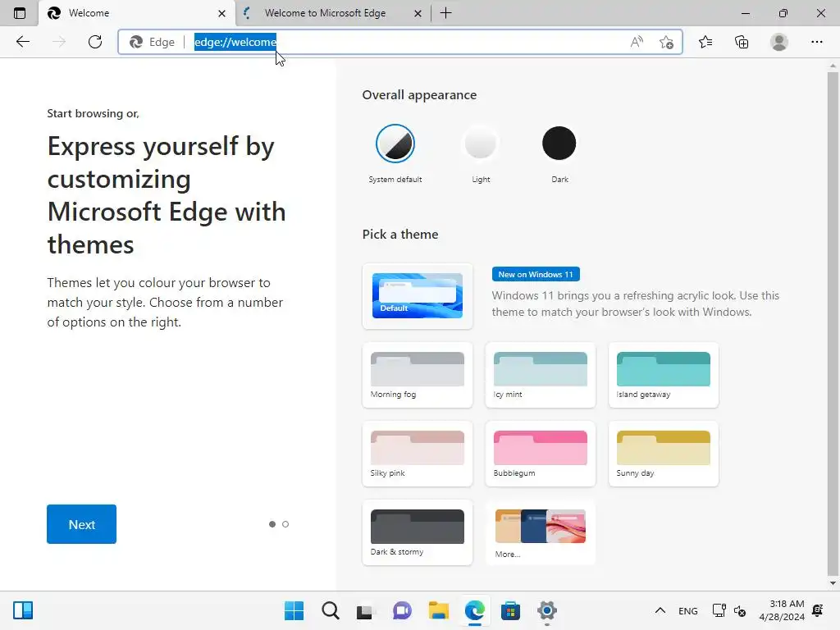Click the Read aloud icon in address bar
Viewport: 840px width, 630px height.
(x=637, y=42)
